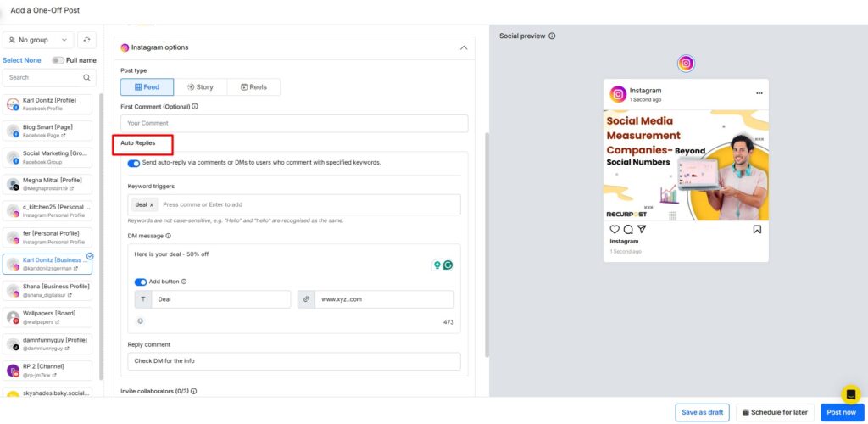Click the Select None link
This screenshot has width=868, height=424.
tap(21, 60)
